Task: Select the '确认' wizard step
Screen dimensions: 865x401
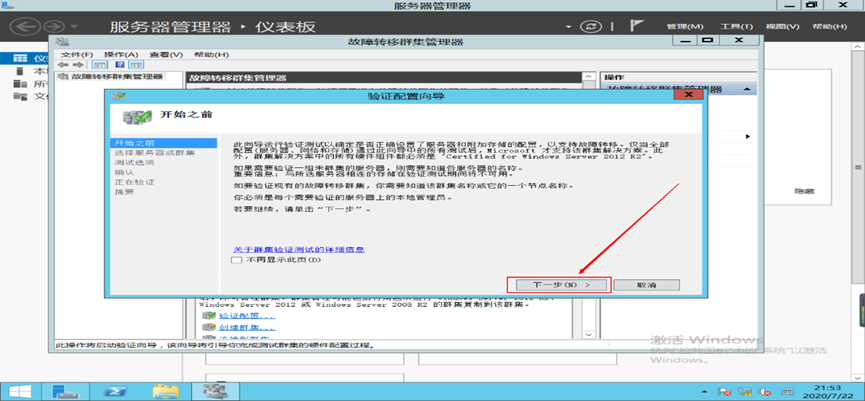Action: pos(124,172)
